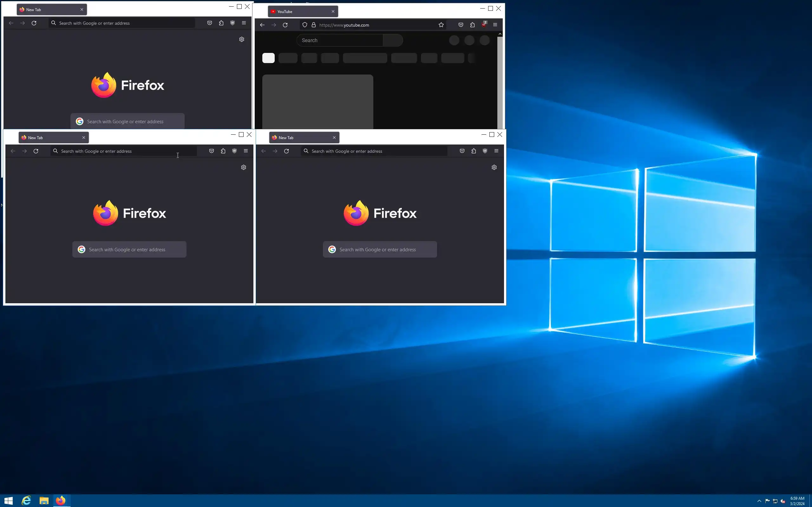Click the uBlock Origin icon in the YouTube window
Screen dimensions: 812x507
(x=484, y=25)
